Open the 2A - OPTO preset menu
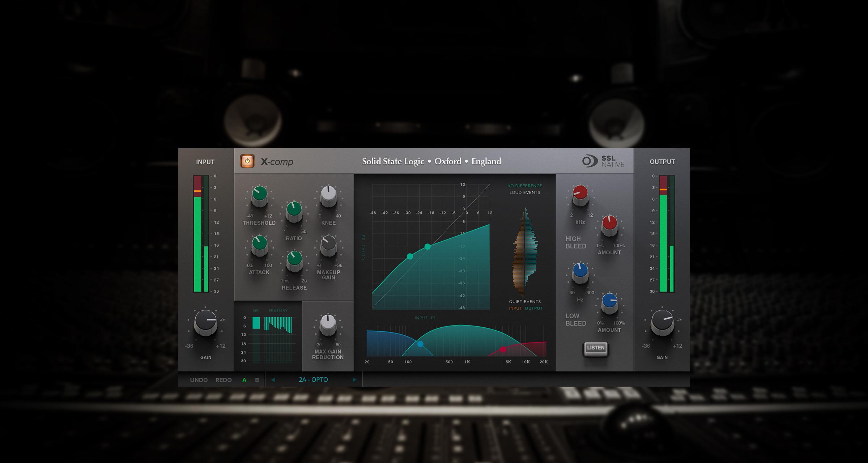 [x=313, y=379]
